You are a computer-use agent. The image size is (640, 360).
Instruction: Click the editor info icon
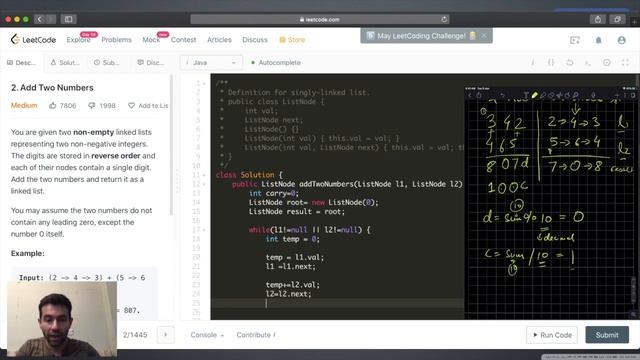tap(533, 62)
